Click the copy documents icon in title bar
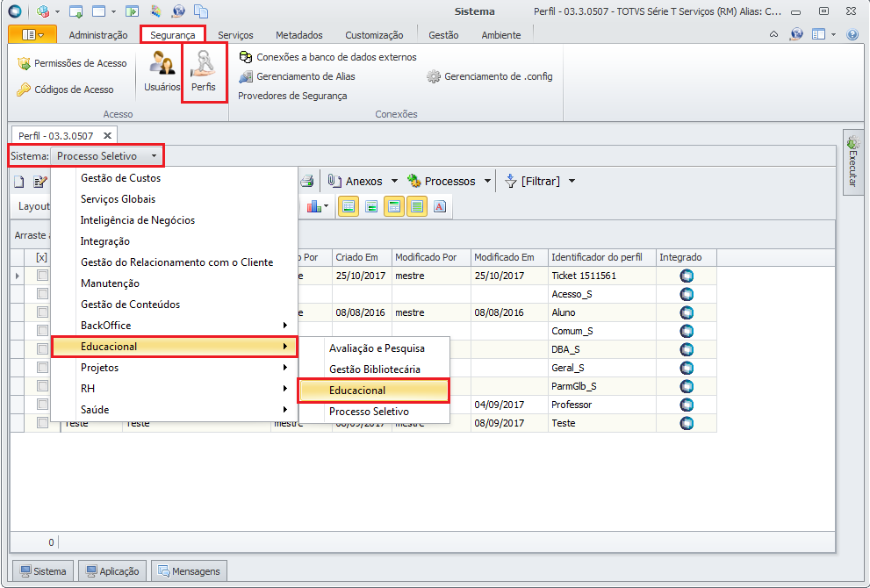This screenshot has width=870, height=588. coord(201,11)
